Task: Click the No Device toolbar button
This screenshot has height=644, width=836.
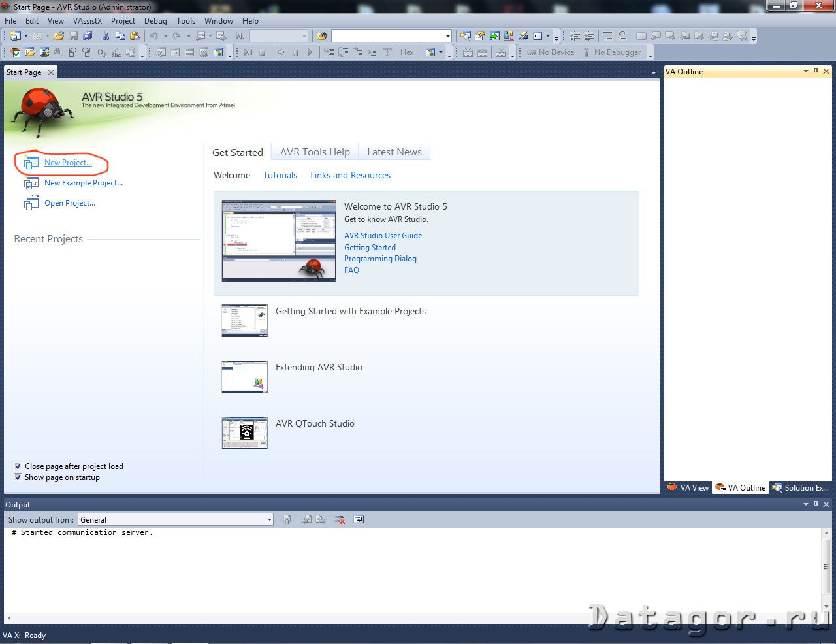Action: point(550,52)
